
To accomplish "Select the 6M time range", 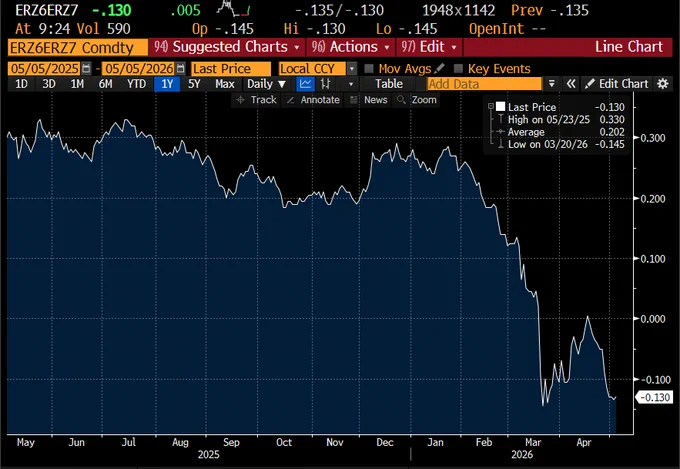I will [105, 84].
